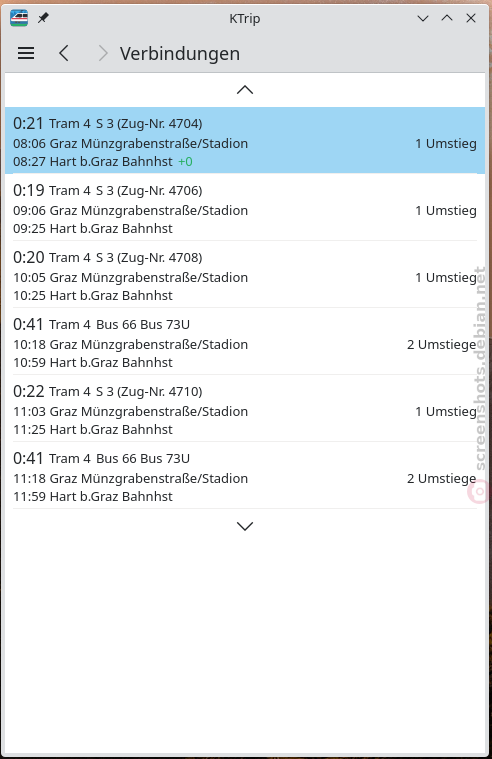
Task: Maximize the KTrip window
Action: point(447,18)
